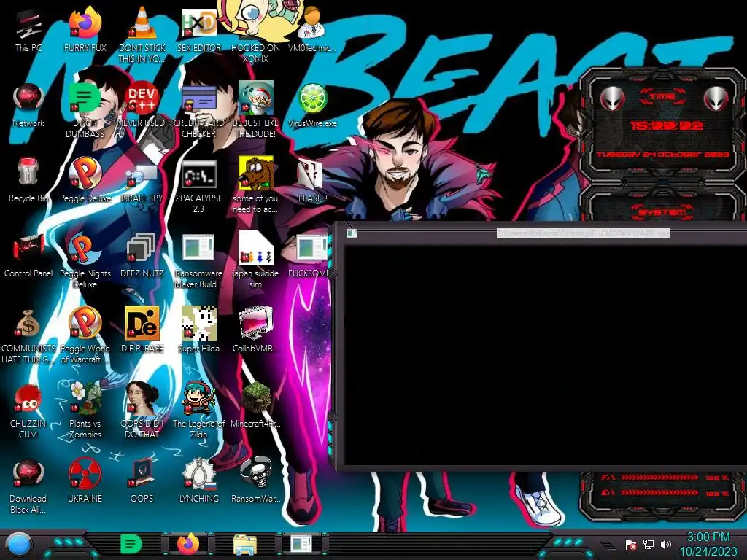Viewport: 747px width, 560px height.
Task: Click the right alien head on gadget
Action: (716, 99)
